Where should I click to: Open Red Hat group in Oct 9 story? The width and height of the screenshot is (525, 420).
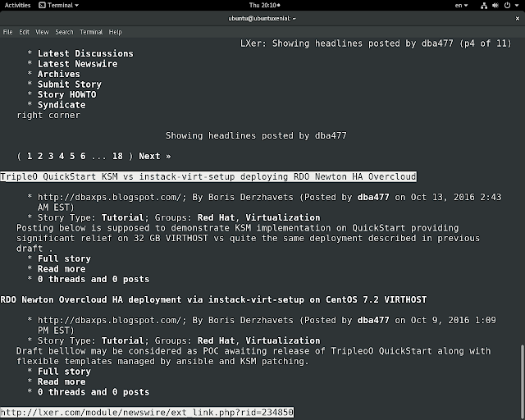(216, 340)
